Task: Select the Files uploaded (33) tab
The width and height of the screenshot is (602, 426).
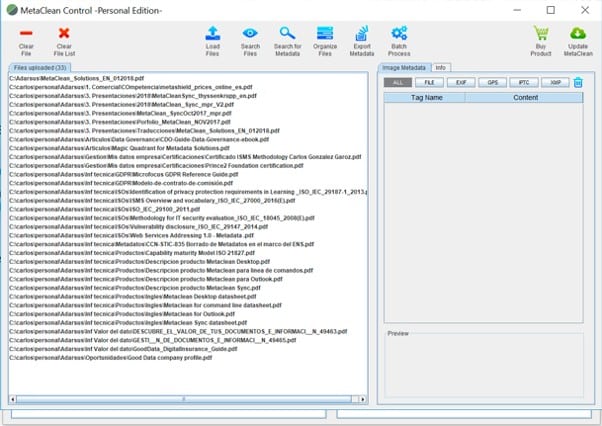Action: point(40,67)
